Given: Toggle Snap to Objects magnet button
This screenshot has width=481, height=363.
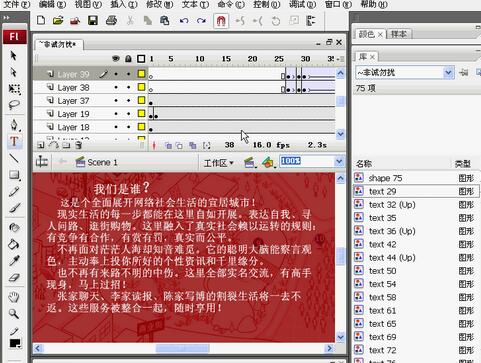Looking at the screenshot, I should pos(221,21).
